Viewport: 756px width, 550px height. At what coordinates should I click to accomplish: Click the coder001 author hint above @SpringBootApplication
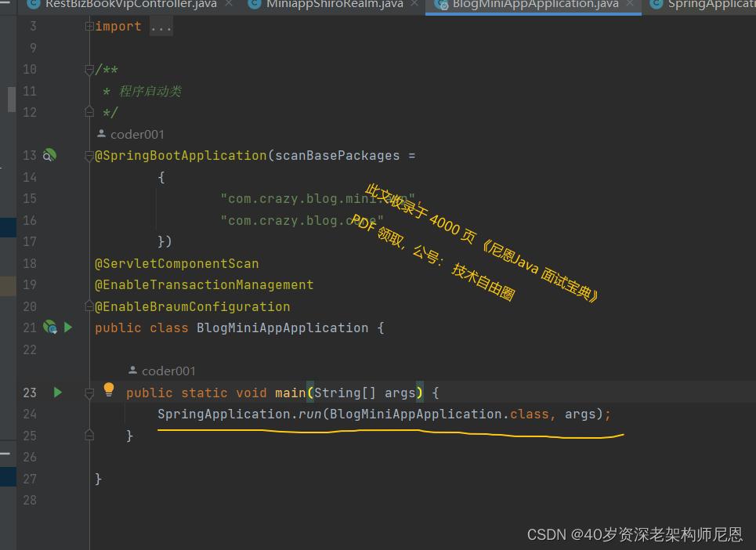click(136, 134)
